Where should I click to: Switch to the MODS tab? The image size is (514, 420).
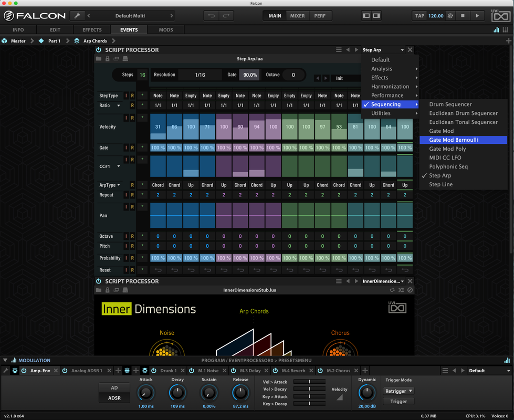coord(166,30)
